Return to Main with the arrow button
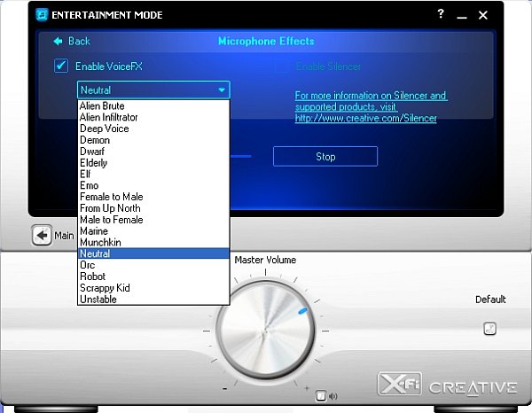This screenshot has height=413, width=532. [42, 235]
